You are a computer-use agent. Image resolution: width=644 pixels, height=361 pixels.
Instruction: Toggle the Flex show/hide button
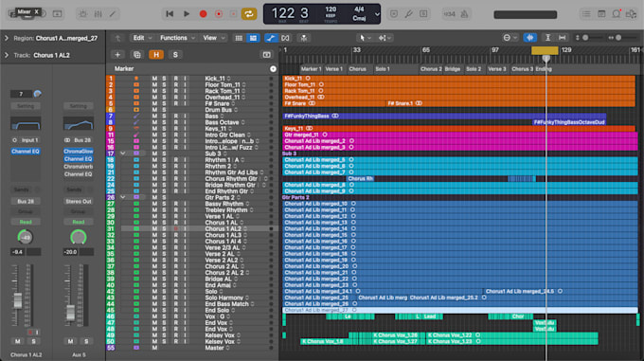pyautogui.click(x=285, y=38)
